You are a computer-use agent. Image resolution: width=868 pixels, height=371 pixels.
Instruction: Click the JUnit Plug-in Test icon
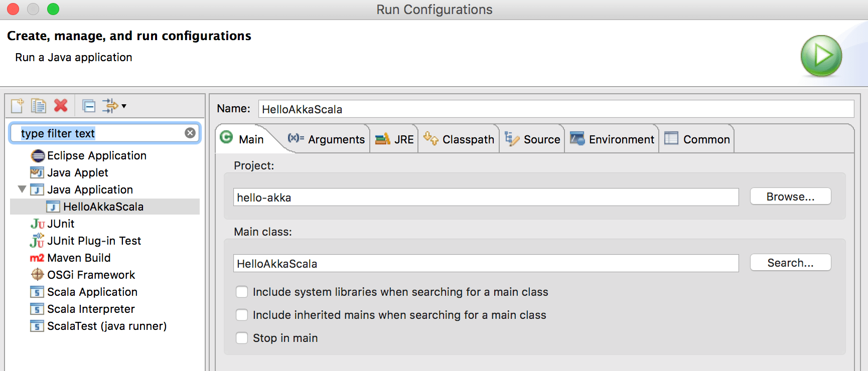coord(37,241)
